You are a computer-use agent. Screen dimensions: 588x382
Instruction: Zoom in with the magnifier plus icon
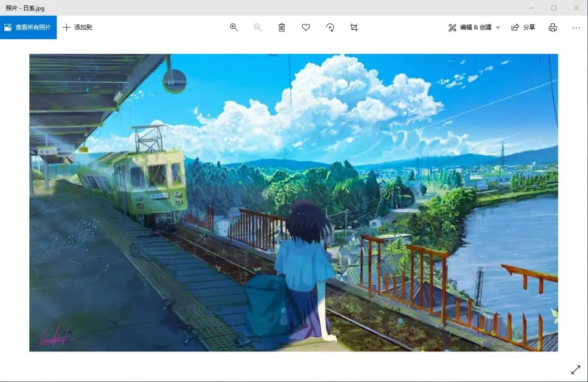coord(234,27)
